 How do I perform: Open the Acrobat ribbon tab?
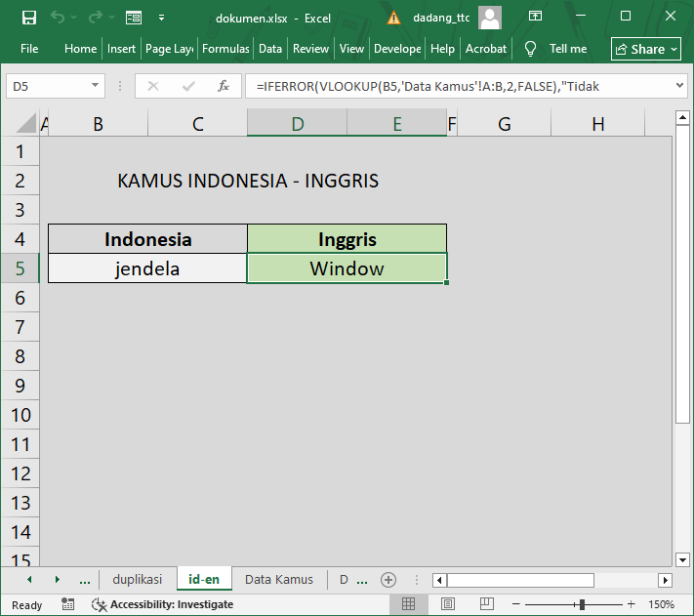coord(486,49)
